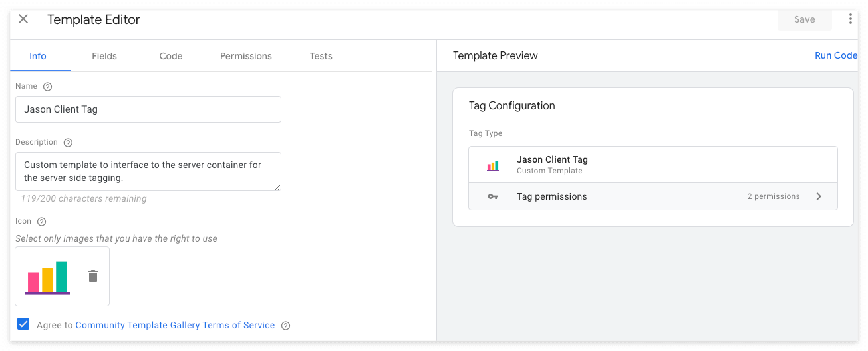This screenshot has width=868, height=351.
Task: Switch to the Fields tab
Action: (104, 56)
